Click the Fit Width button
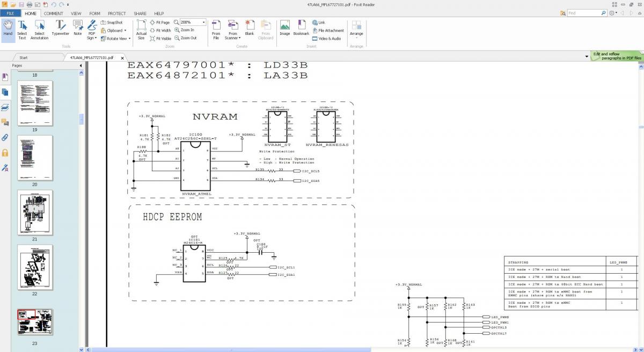 point(160,31)
